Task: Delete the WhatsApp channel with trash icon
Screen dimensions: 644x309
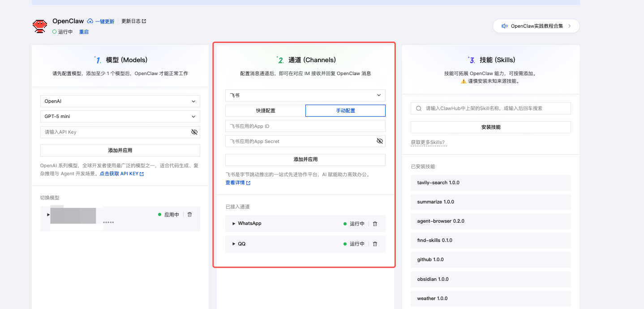Action: click(x=375, y=224)
